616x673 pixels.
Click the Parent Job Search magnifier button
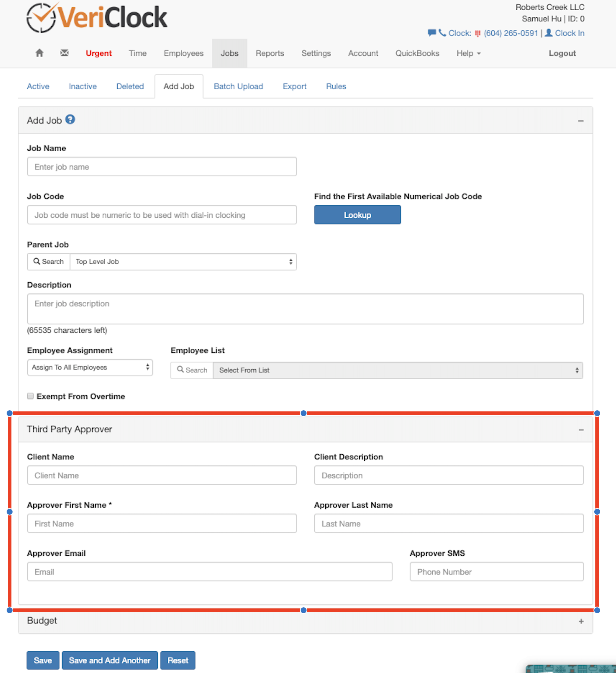pos(49,262)
